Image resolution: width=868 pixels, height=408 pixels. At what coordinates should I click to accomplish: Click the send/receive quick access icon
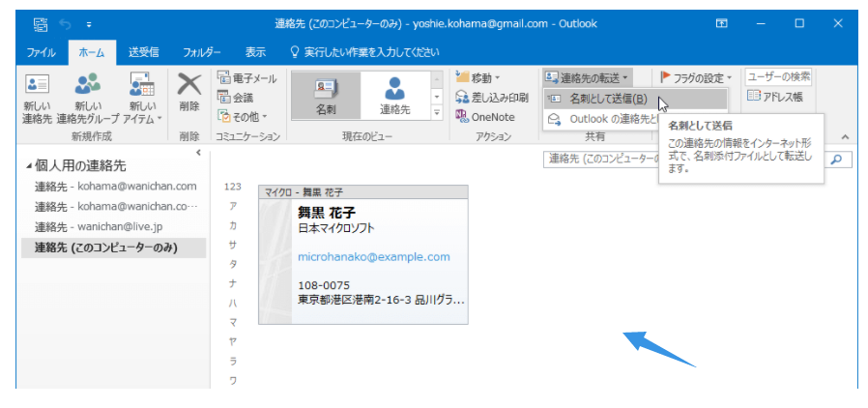(41, 24)
